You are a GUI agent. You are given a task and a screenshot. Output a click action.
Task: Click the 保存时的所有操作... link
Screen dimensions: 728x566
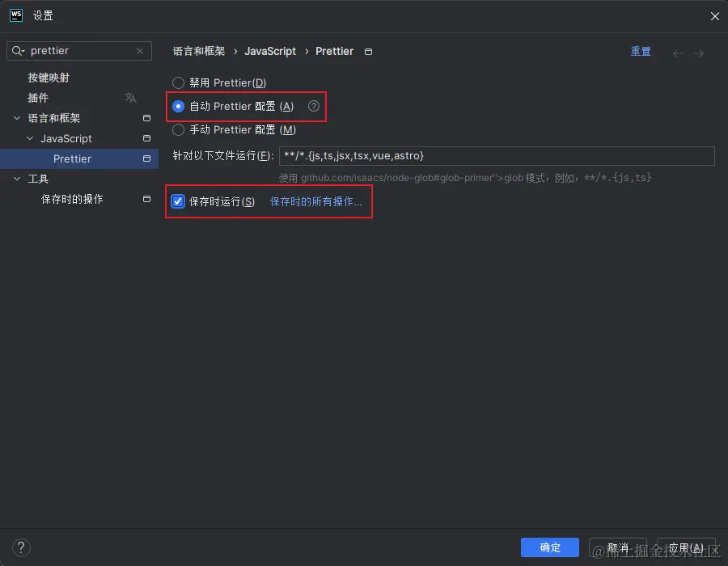coord(315,201)
